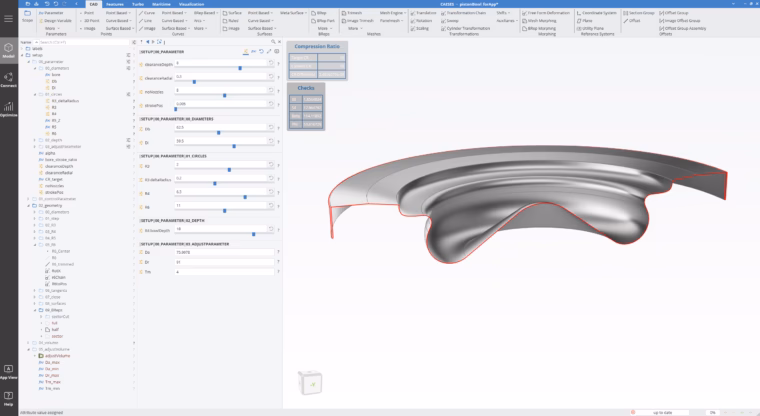
Task: Open the Shifts dropdown in Transformations
Action: point(503,13)
